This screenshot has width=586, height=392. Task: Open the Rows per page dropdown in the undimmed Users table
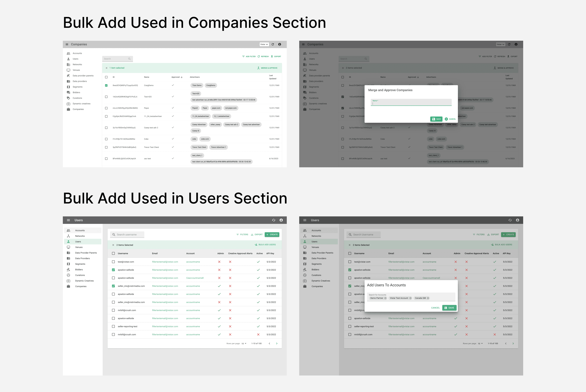pyautogui.click(x=244, y=344)
